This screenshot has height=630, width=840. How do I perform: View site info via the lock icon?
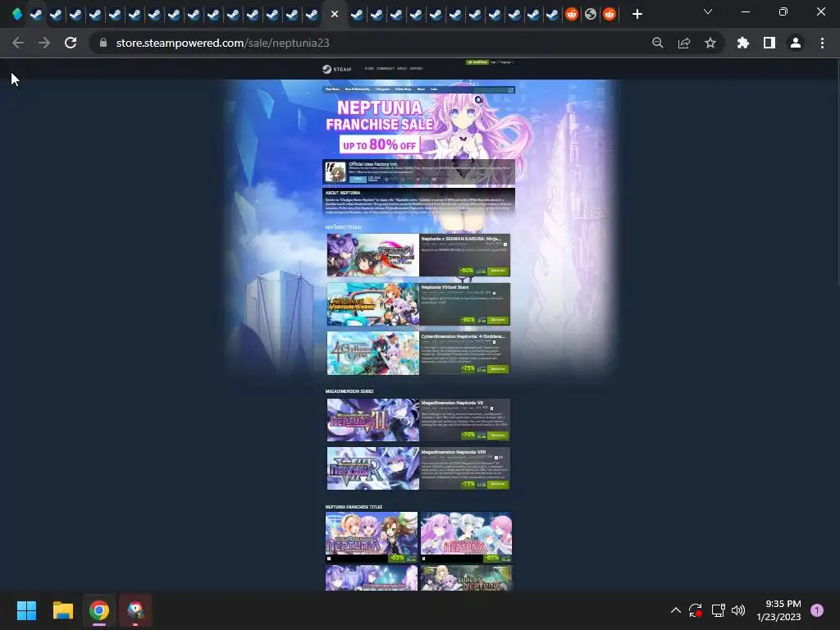103,43
